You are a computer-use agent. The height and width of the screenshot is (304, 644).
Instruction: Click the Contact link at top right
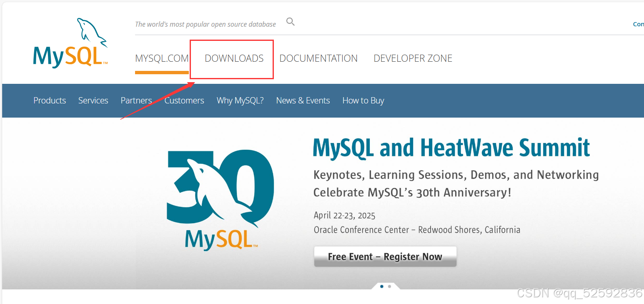point(639,24)
